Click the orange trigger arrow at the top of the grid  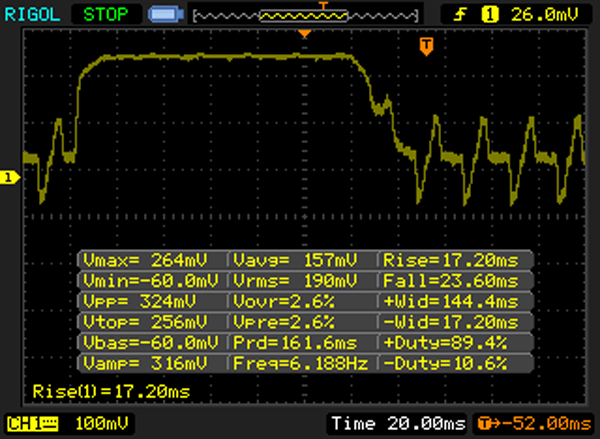pos(305,34)
